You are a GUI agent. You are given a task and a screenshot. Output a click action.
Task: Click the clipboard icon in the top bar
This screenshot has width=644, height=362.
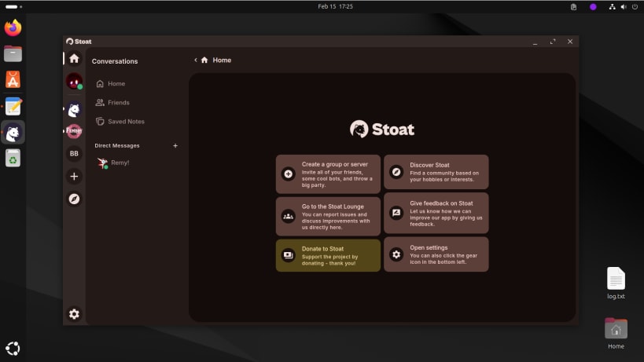click(x=573, y=6)
